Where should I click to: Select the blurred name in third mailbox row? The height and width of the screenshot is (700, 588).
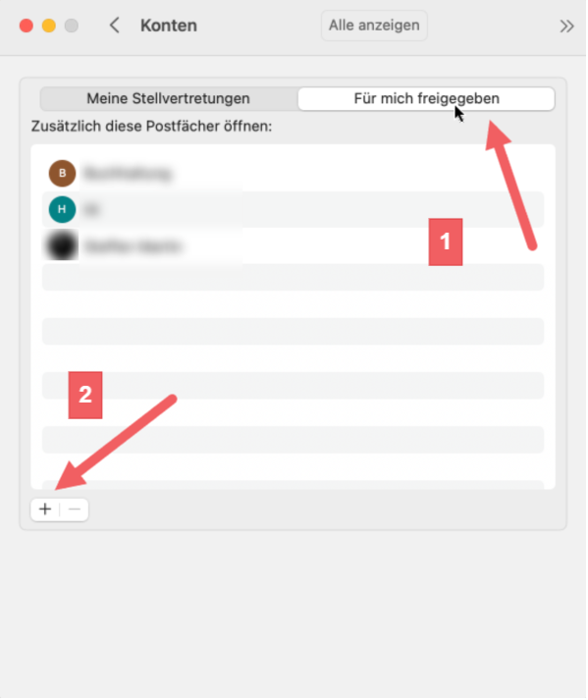[x=133, y=246]
